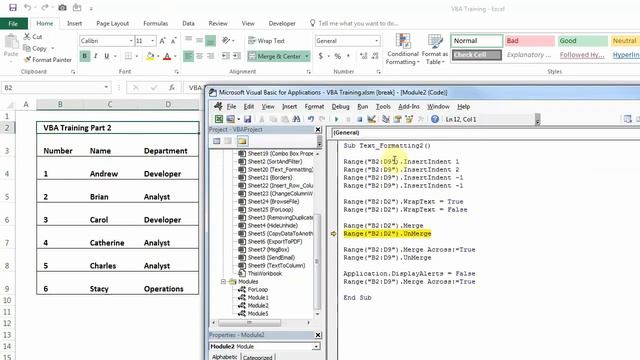640x360 pixels.
Task: Open Object Browser icon in VBA toolbar
Action: click(409, 119)
